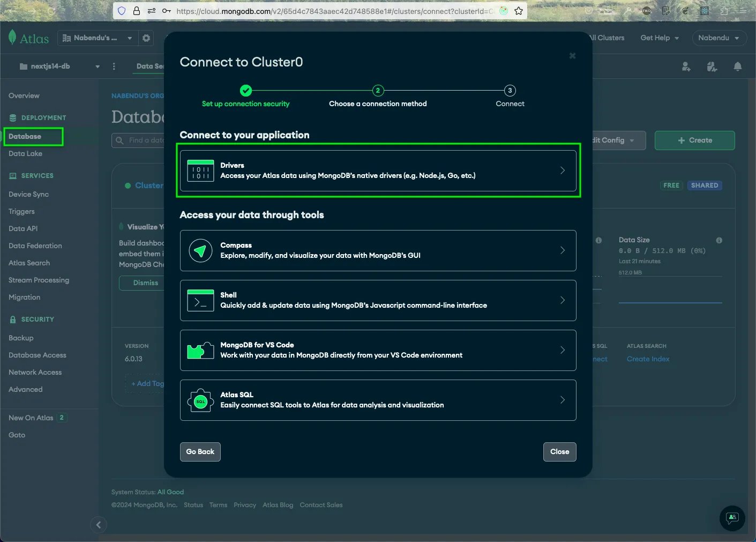Collapse the sidebar with arrow icon

[98, 525]
